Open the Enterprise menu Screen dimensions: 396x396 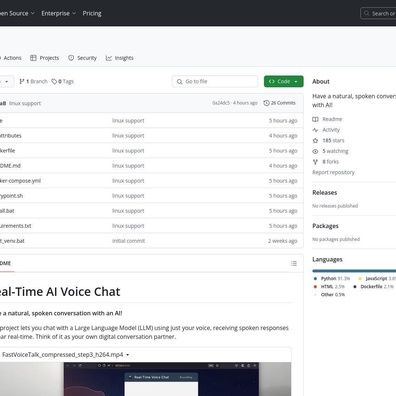(x=59, y=13)
